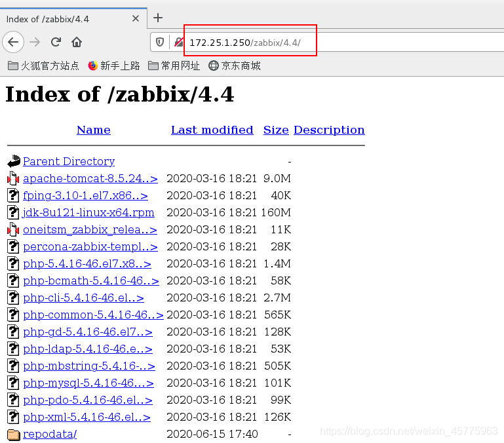504x443 pixels.
Task: Click the file icon beside percona-zabbix-templ
Action: (x=13, y=246)
